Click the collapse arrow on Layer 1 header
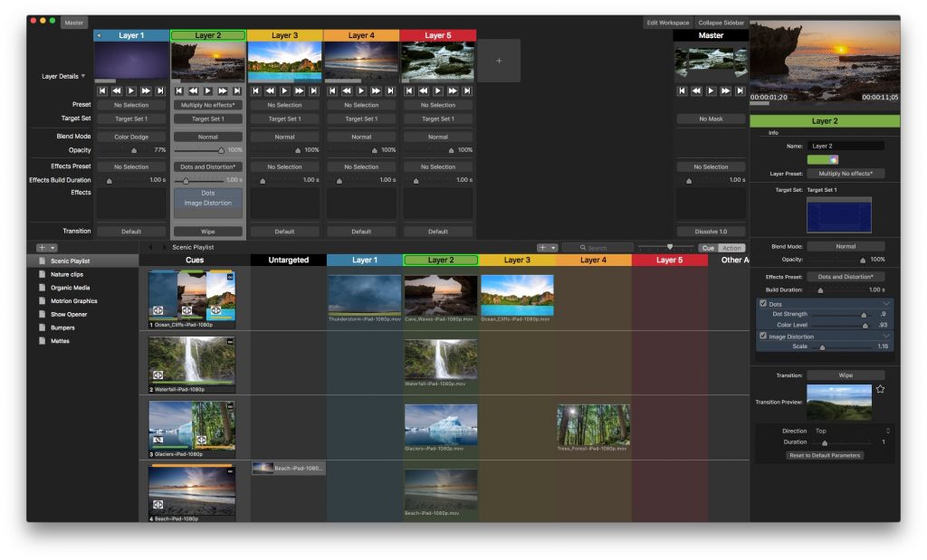Screen dimensions: 927x560 (x=99, y=35)
